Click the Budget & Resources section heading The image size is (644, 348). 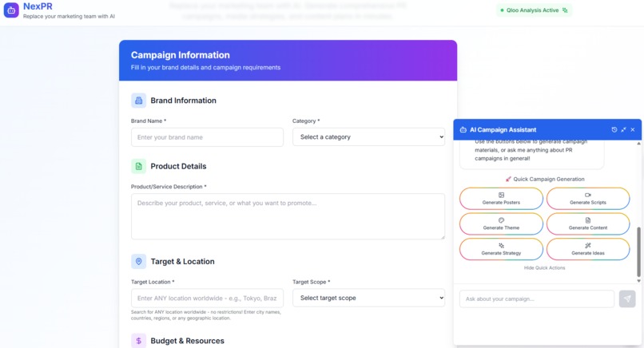(187, 341)
